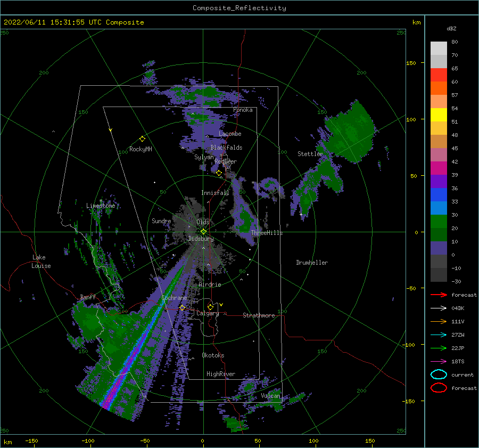Click the Composite_Reflectivity title
The width and height of the screenshot is (479, 448).
coord(240,8)
